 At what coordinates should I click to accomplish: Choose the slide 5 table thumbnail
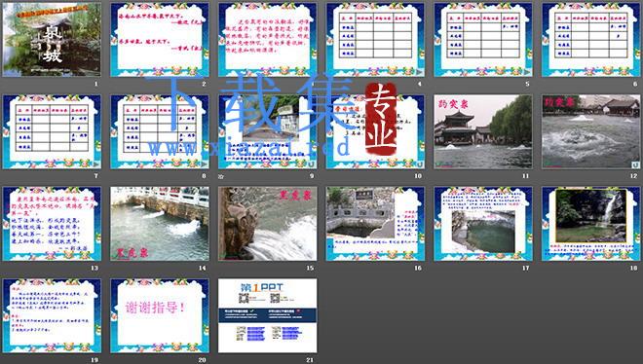click(483, 40)
